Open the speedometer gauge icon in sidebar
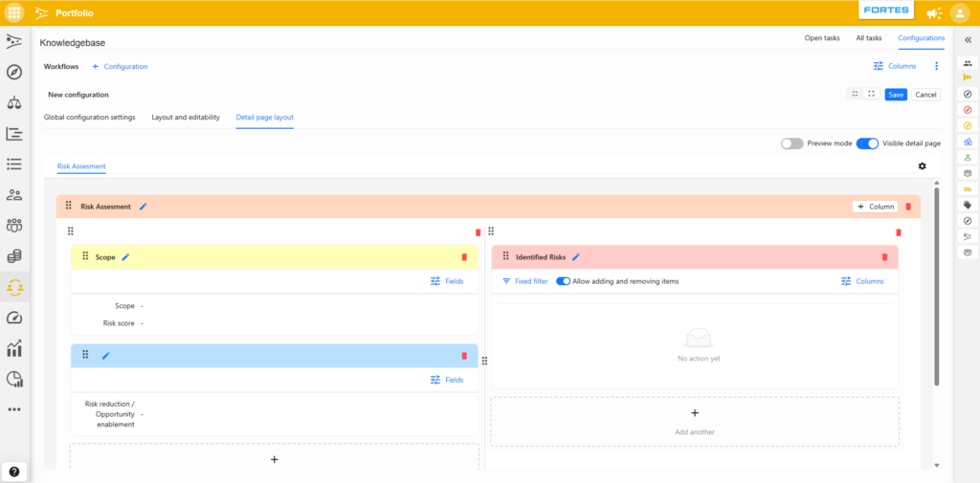980x483 pixels. coord(14,318)
